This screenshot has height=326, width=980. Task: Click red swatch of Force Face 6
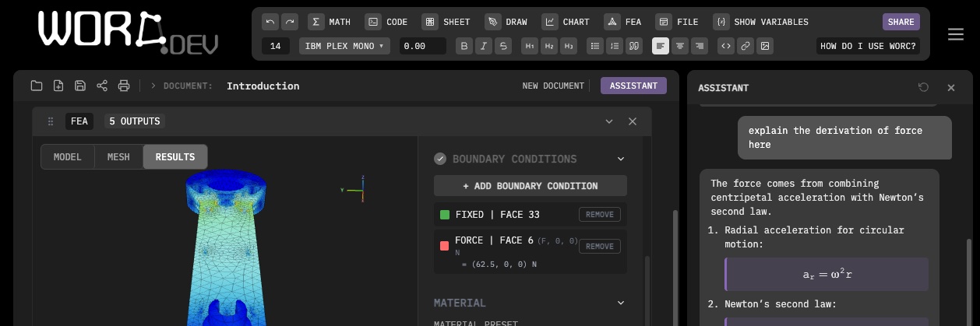445,246
